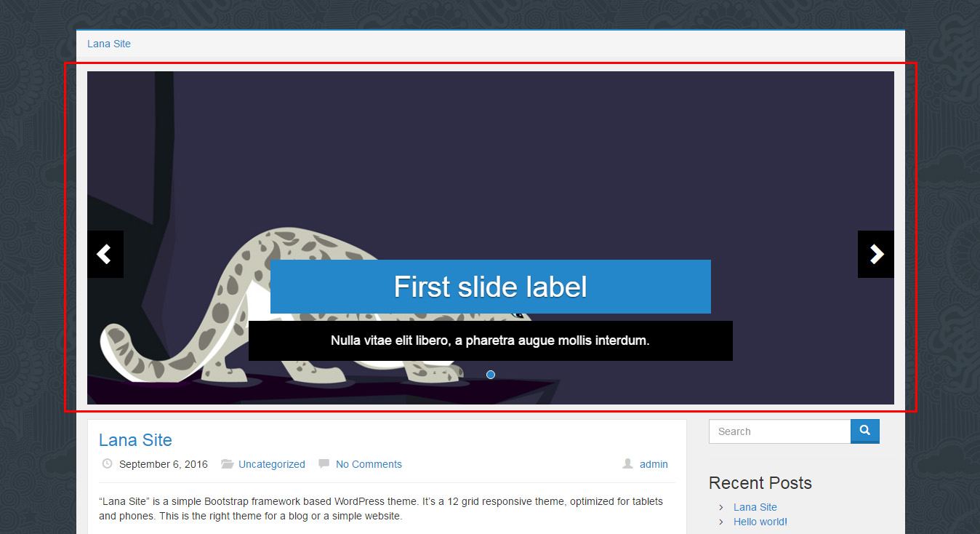
Task: Click the First slide label heading
Action: click(490, 287)
